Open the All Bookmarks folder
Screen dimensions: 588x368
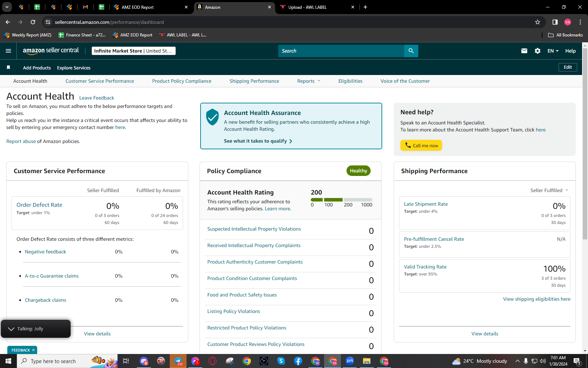pyautogui.click(x=565, y=35)
